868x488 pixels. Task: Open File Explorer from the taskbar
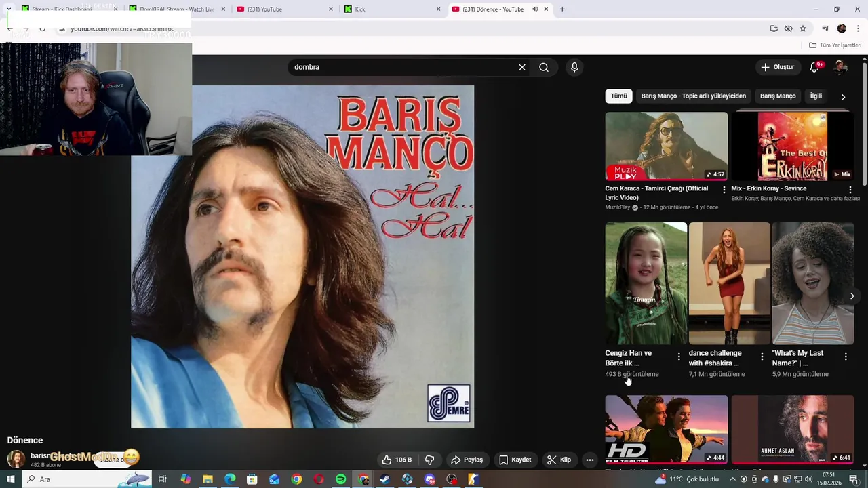coord(208,479)
